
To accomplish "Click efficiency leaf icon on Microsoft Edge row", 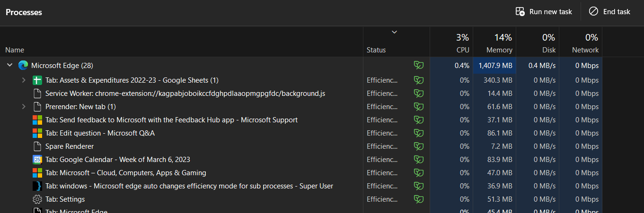I will point(419,65).
